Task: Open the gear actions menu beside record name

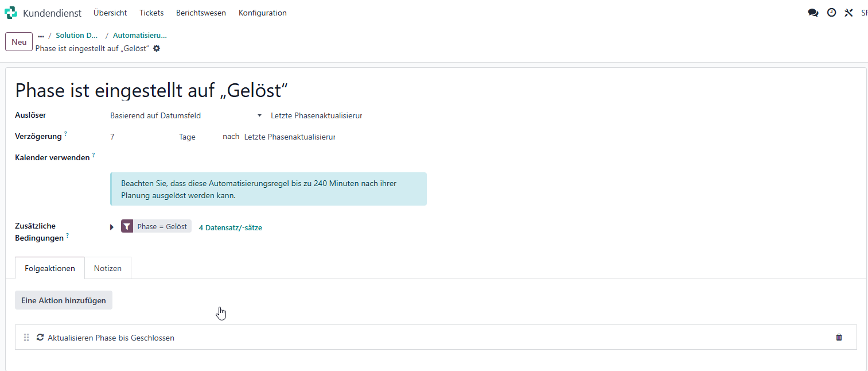Action: coord(157,48)
